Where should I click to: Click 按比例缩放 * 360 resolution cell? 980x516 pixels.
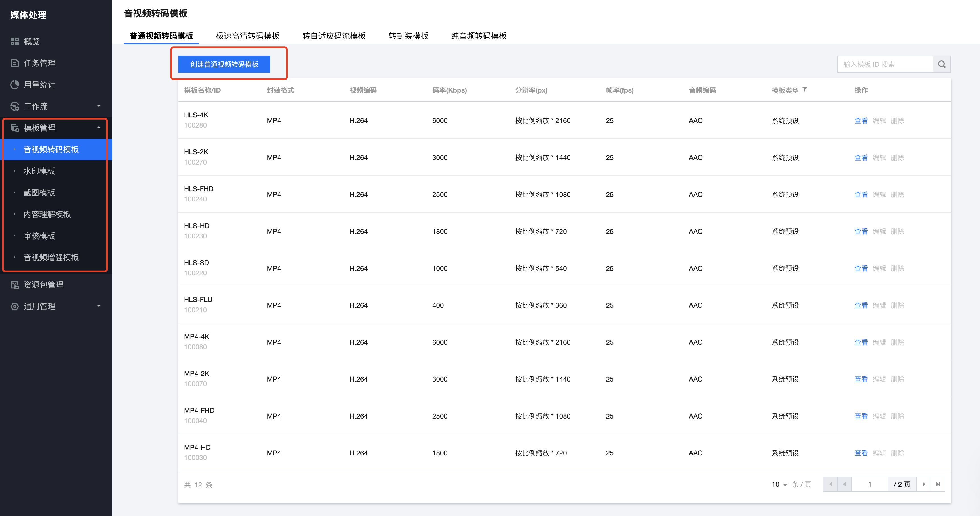(541, 305)
